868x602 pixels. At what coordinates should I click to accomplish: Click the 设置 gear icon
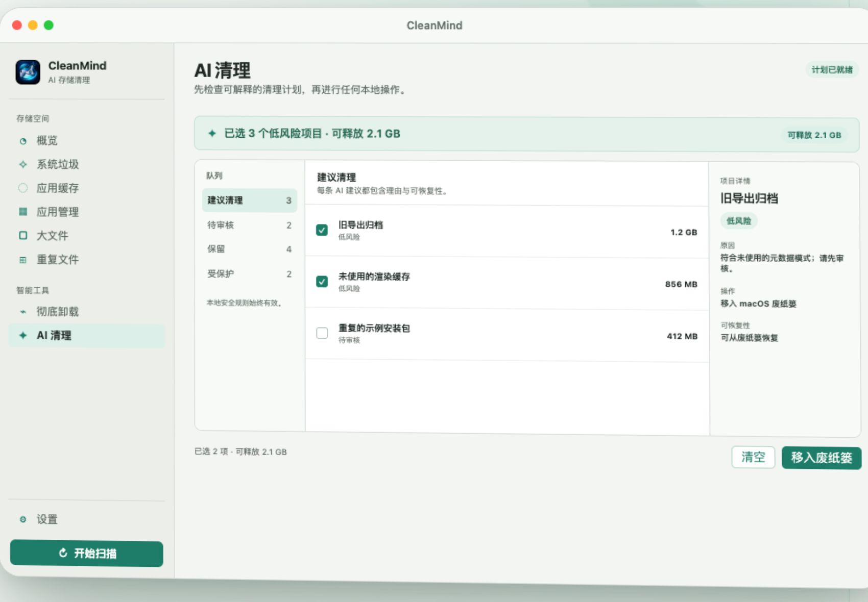click(x=23, y=519)
